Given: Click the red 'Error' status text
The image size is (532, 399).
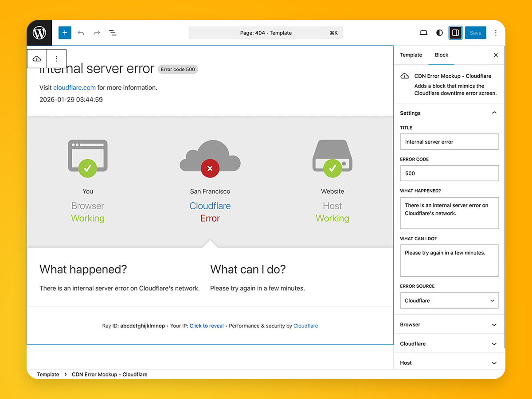Looking at the screenshot, I should pos(210,219).
